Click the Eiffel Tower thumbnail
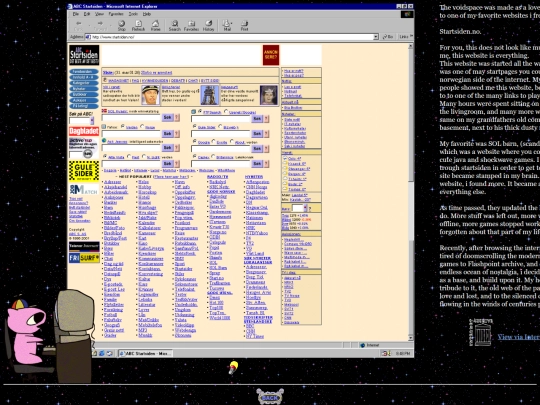Viewport: 540px width, 405px height. 210,95
